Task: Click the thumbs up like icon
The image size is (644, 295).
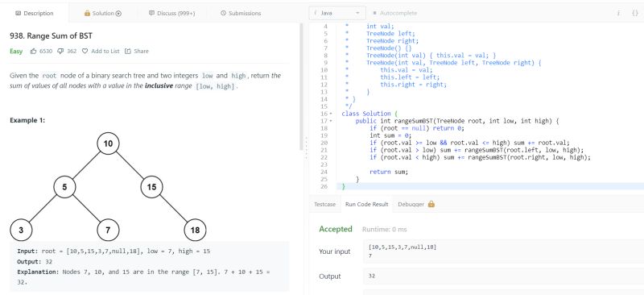Action: [x=33, y=52]
